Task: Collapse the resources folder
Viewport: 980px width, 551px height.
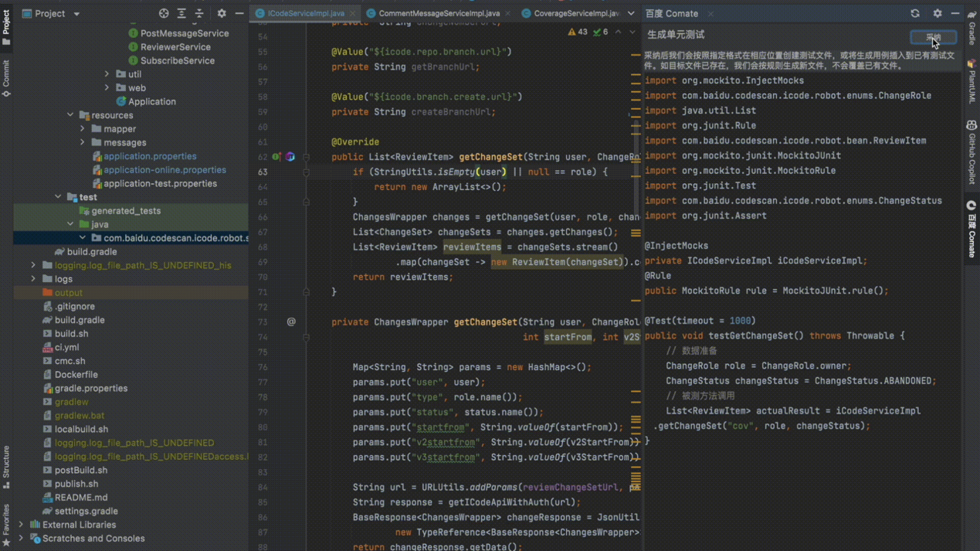Action: point(70,115)
